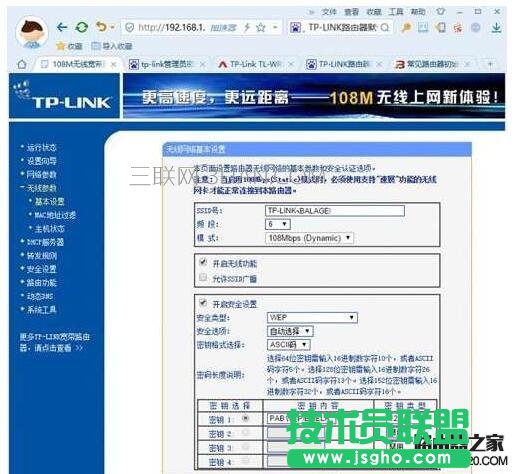Click the paw search engine icon
The width and height of the screenshot is (514, 474).
tap(295, 27)
